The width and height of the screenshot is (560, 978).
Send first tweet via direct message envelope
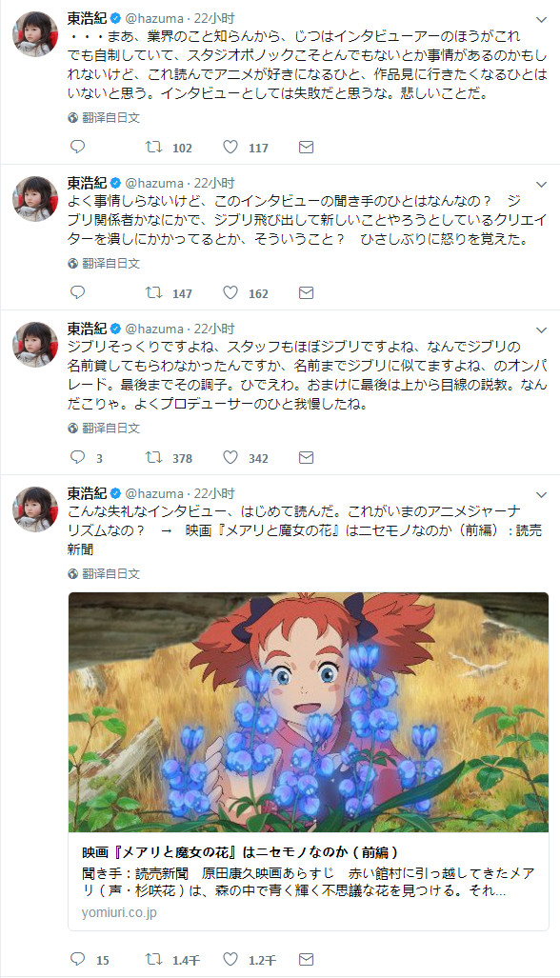click(x=306, y=148)
